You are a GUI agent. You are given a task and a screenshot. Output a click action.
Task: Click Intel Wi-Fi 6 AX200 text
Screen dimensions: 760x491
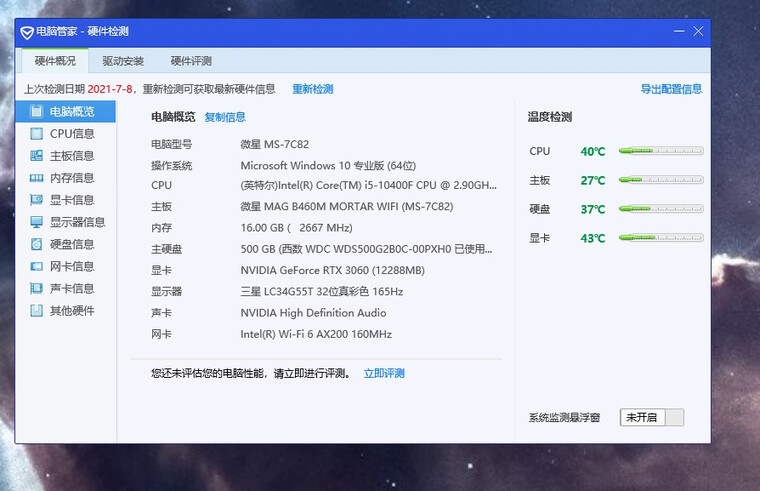316,334
